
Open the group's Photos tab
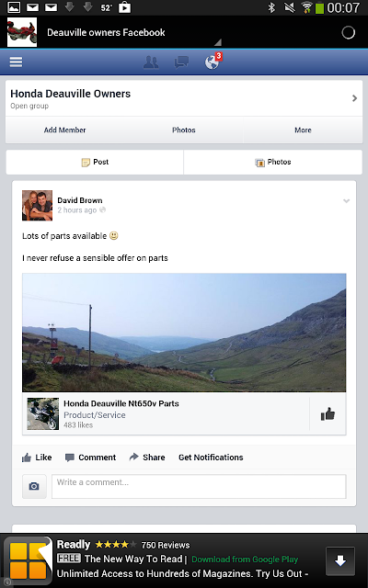click(184, 130)
